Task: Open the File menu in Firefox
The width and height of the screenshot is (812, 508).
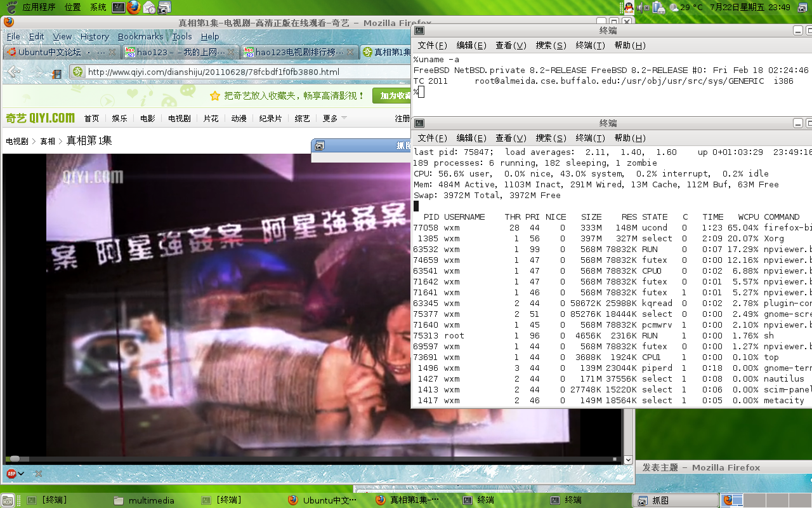Action: [13, 37]
